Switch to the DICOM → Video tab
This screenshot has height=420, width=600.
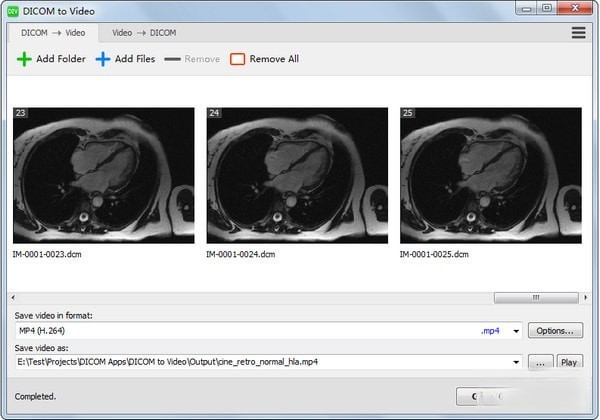53,33
